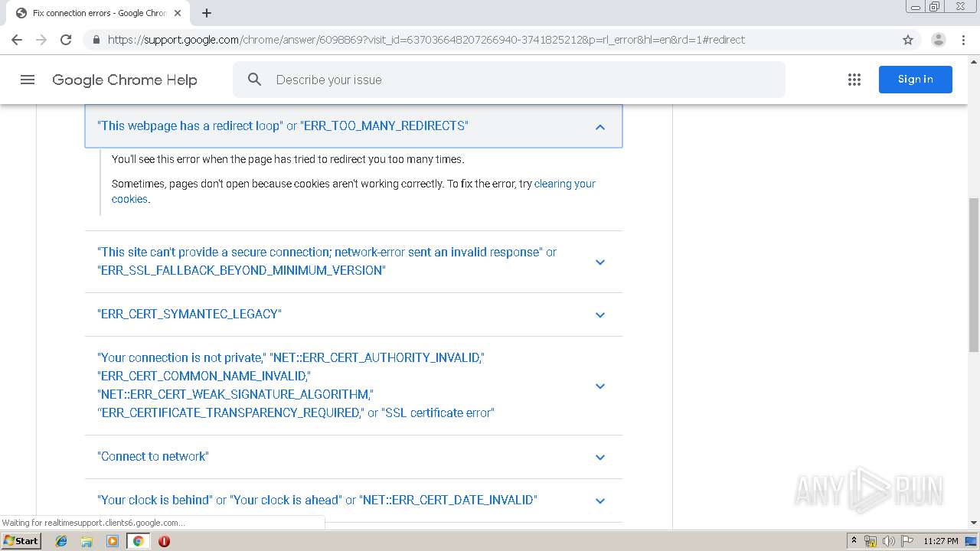Expand Your connection is not private chevron
980x551 pixels.
coord(600,386)
